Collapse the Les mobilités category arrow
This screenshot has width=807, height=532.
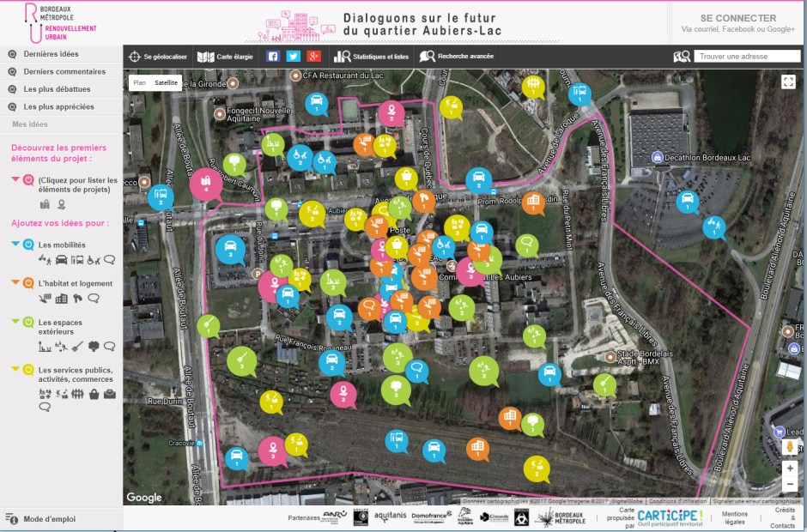[x=15, y=245]
